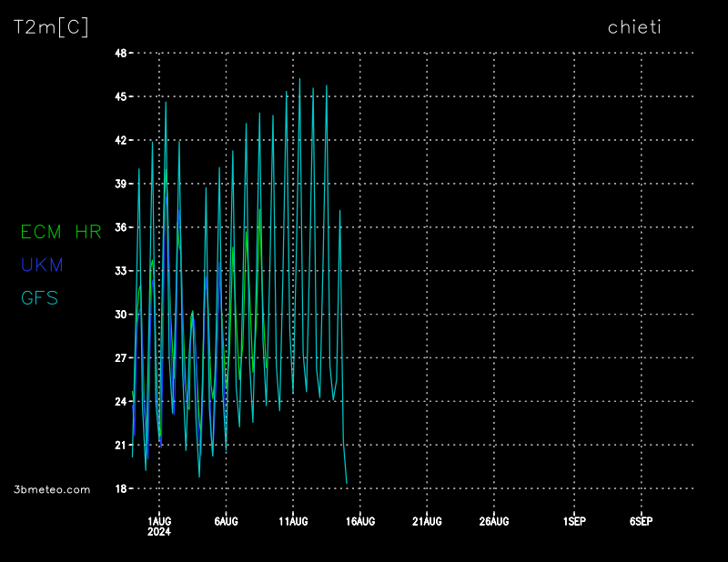Select the 6SEP x-axis label

tap(642, 521)
